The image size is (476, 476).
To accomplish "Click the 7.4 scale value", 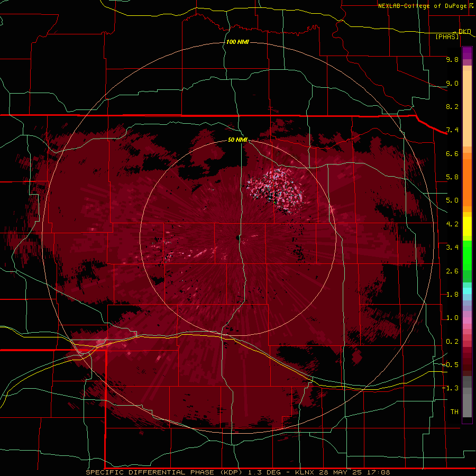I will tap(452, 130).
